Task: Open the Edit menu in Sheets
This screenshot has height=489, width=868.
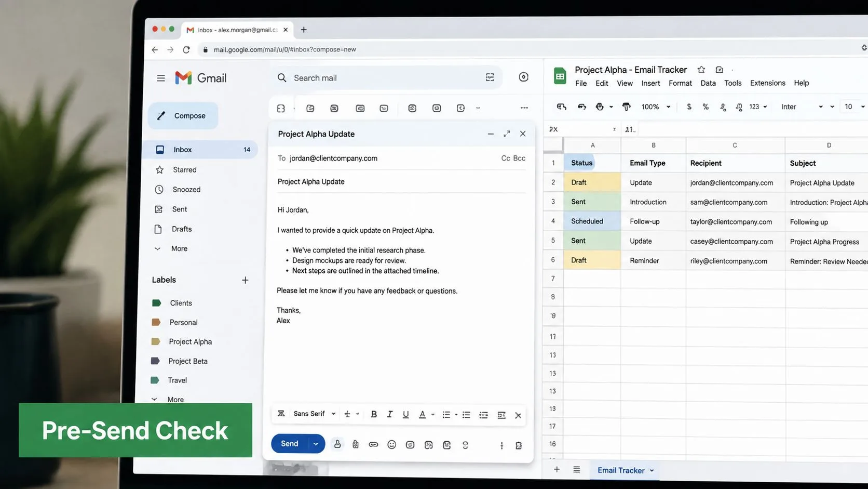Action: [602, 83]
